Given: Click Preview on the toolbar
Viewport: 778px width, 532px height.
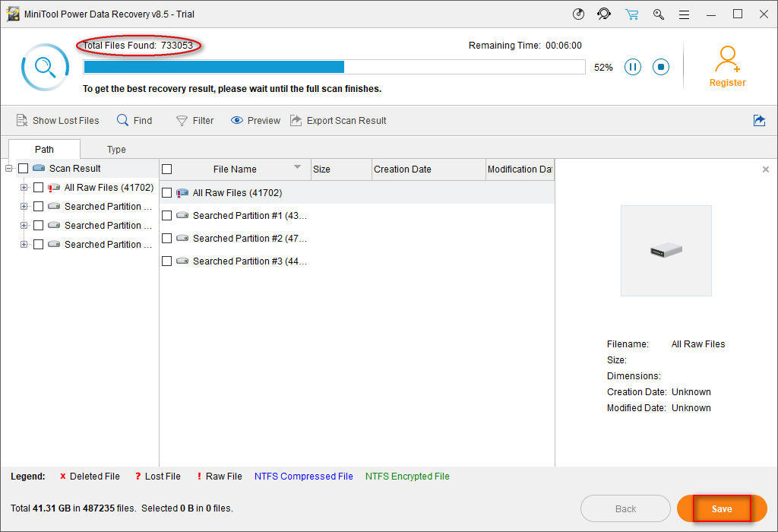Looking at the screenshot, I should pyautogui.click(x=255, y=121).
